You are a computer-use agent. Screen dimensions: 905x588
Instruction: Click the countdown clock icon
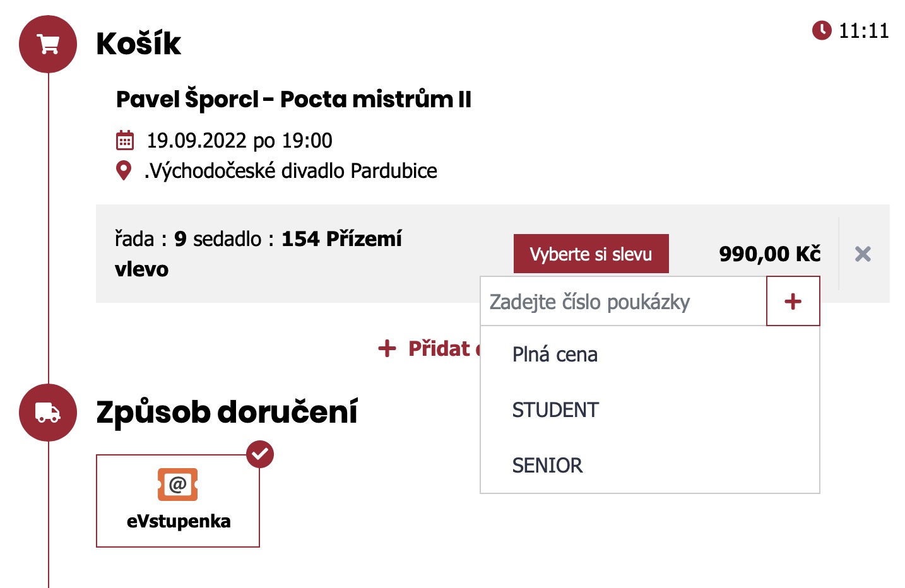(x=822, y=30)
